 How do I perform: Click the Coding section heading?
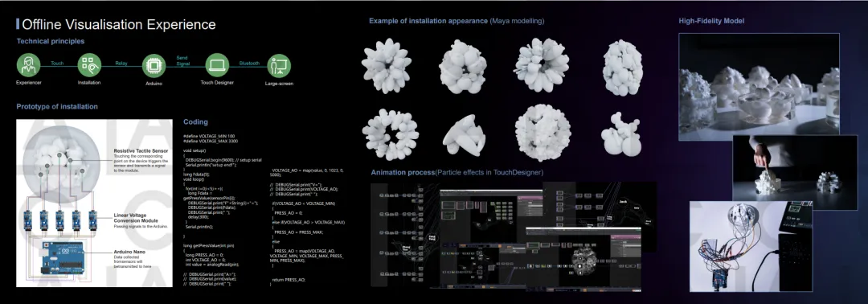[x=195, y=121]
